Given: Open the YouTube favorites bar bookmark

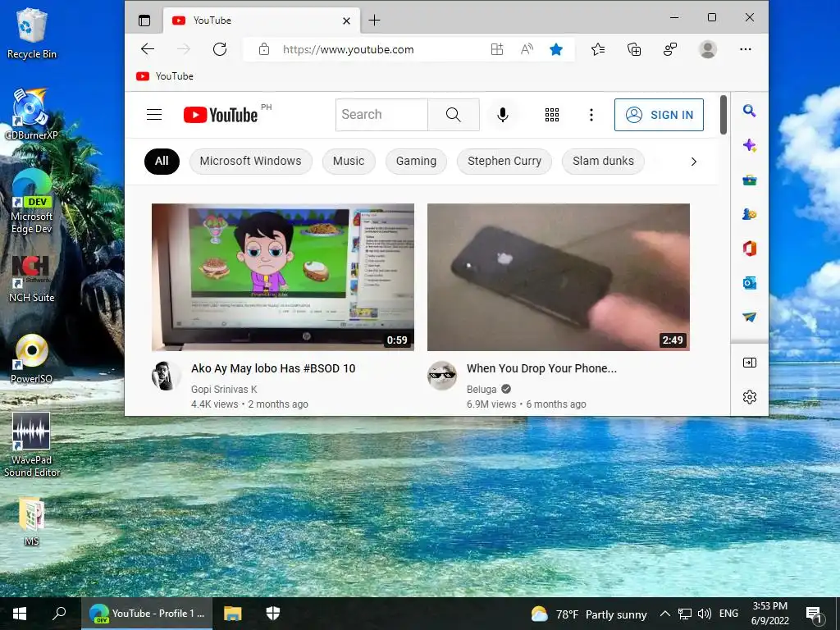Looking at the screenshot, I should click(x=164, y=76).
